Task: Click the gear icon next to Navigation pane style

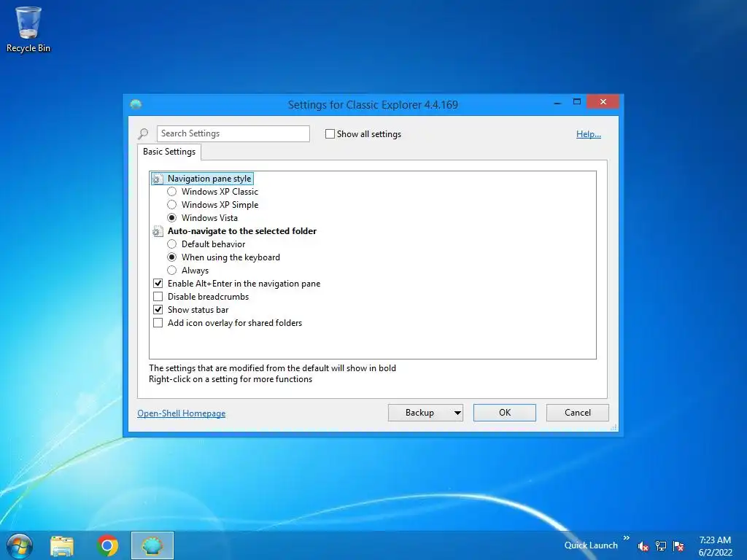Action: tap(158, 179)
